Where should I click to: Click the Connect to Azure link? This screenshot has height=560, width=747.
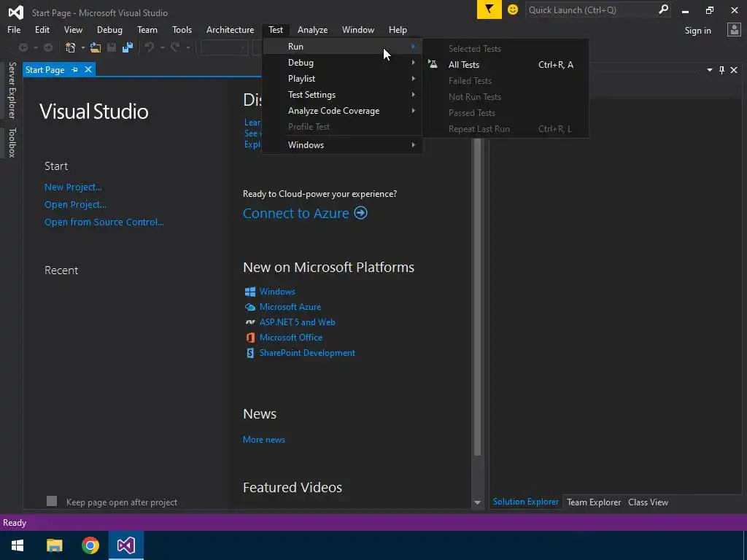296,214
